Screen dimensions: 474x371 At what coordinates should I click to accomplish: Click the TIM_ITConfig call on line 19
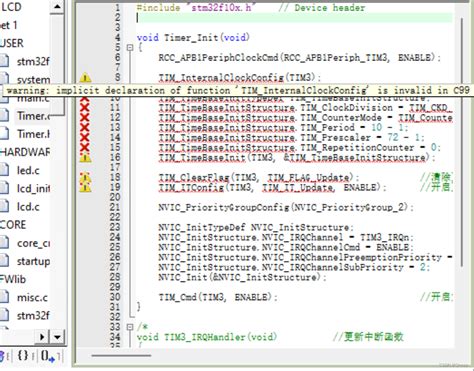(272, 187)
